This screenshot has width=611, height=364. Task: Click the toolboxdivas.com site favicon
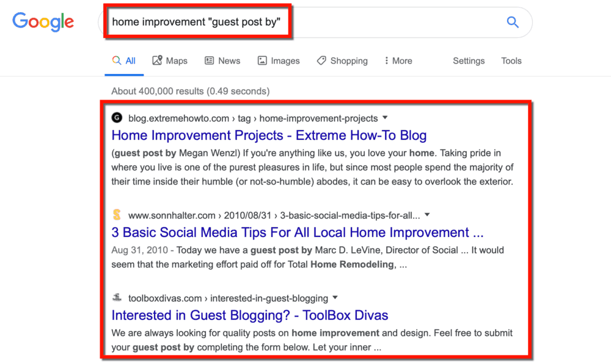coord(116,298)
